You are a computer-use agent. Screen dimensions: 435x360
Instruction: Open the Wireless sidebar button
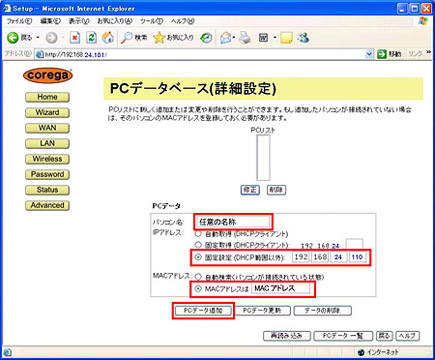click(x=47, y=159)
